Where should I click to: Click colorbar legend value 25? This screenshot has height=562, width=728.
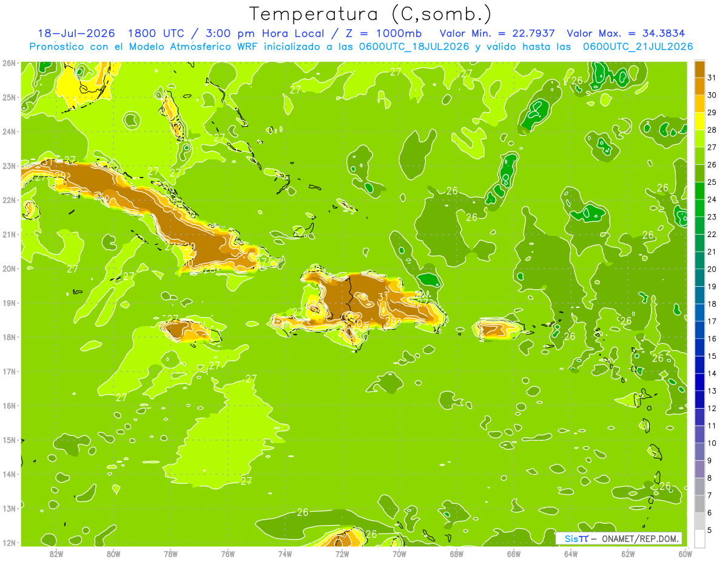[x=712, y=182]
